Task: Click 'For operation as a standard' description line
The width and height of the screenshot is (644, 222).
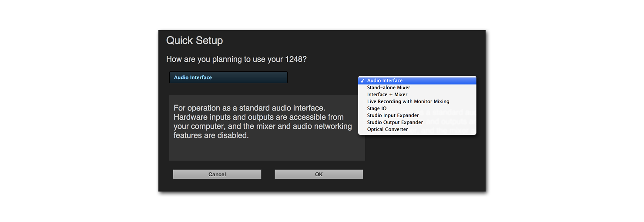Action: [249, 108]
